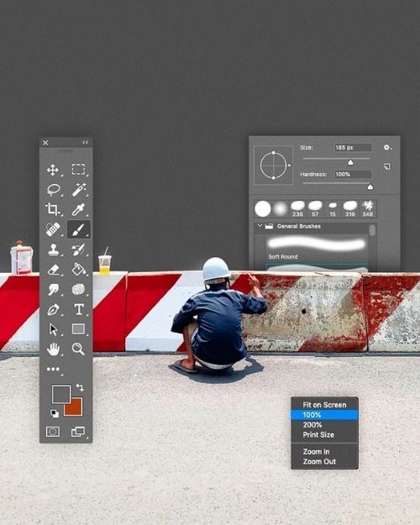The width and height of the screenshot is (420, 525).
Task: Choose the soft round blurred brush preset
Action: (x=280, y=209)
